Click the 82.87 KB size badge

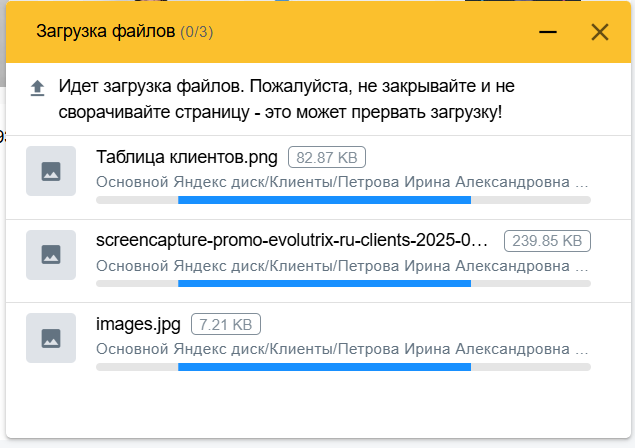click(x=327, y=157)
